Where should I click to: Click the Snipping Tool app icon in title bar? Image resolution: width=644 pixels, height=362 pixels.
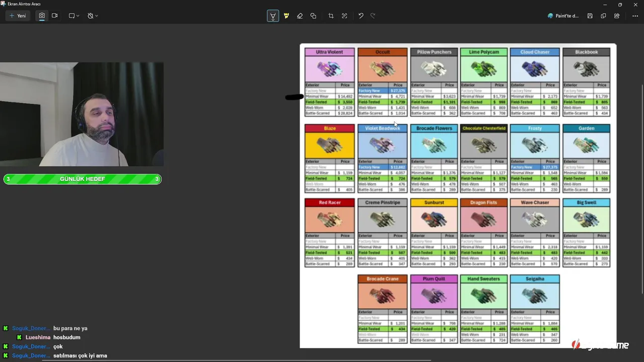[4, 4]
